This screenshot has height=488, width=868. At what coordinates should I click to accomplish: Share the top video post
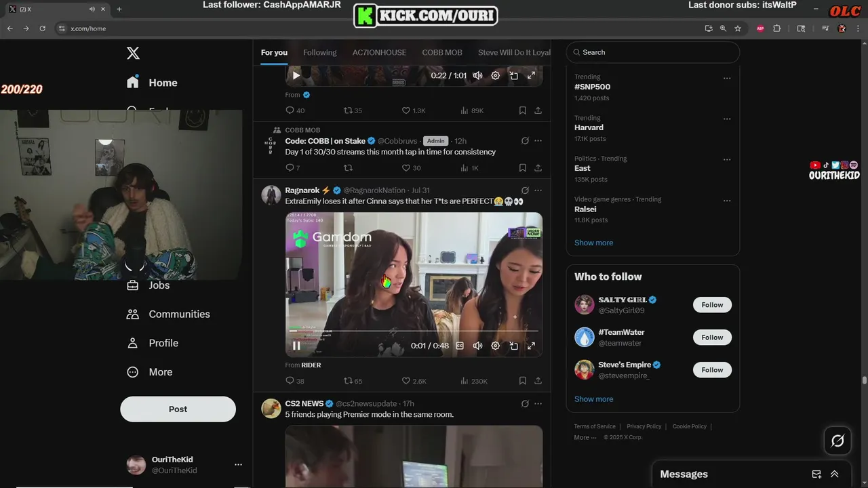(538, 110)
